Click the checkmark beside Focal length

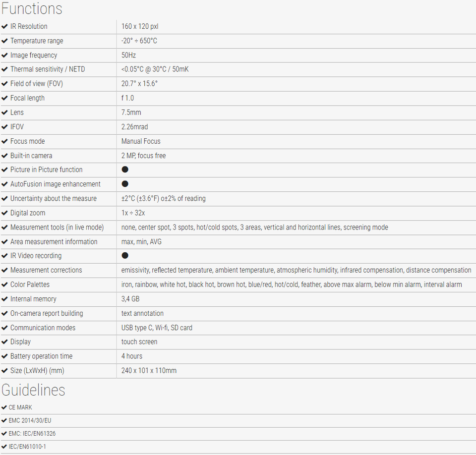pos(4,98)
